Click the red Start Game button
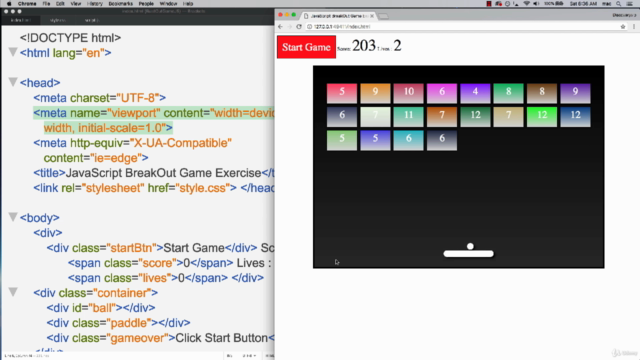Screen dimensions: 640x360 [307, 47]
